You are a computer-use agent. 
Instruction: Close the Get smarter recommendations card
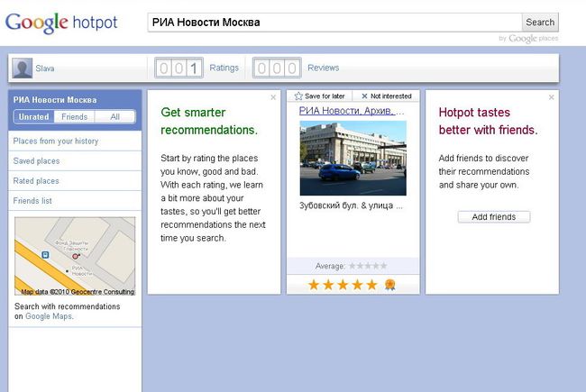point(273,97)
